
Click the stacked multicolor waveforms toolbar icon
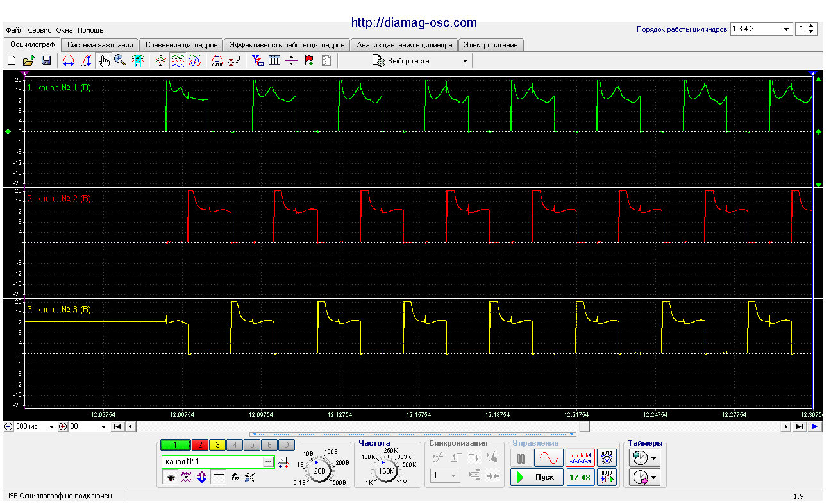pos(178,61)
